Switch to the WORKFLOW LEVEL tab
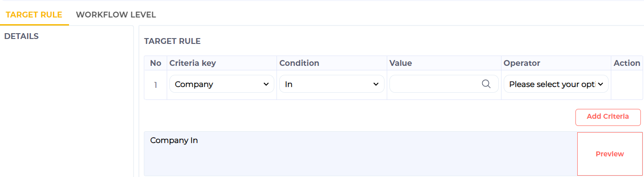This screenshot has height=177, width=644. click(116, 14)
